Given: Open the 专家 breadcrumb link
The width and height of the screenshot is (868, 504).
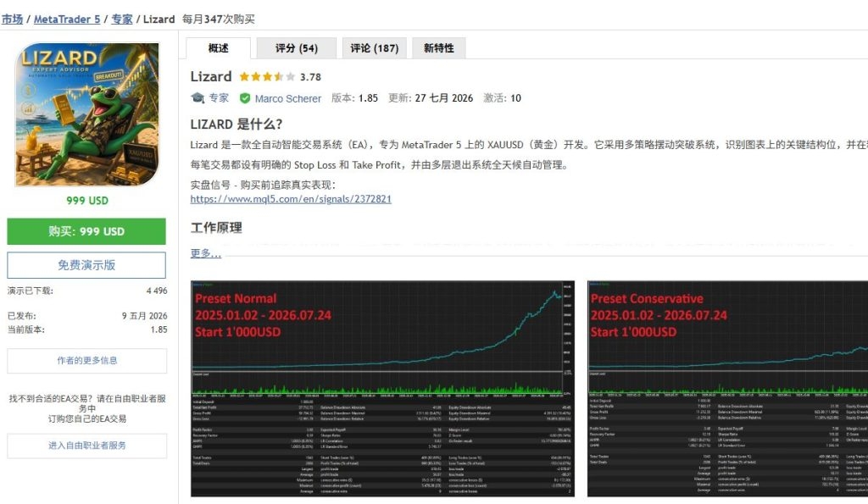Looking at the screenshot, I should click(122, 19).
